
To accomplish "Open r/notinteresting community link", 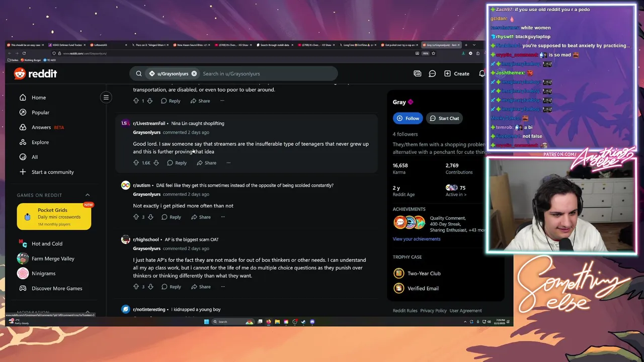I will (x=149, y=310).
